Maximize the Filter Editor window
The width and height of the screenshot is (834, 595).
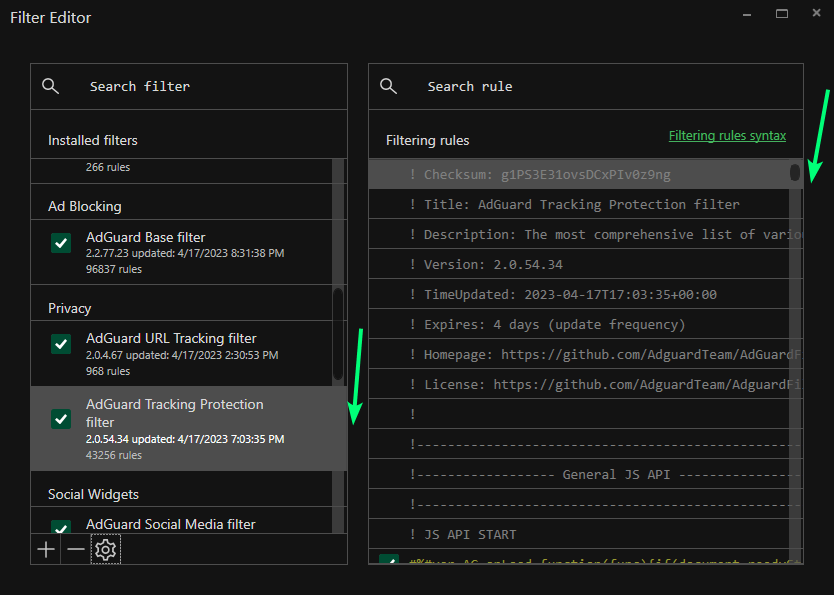click(x=782, y=14)
